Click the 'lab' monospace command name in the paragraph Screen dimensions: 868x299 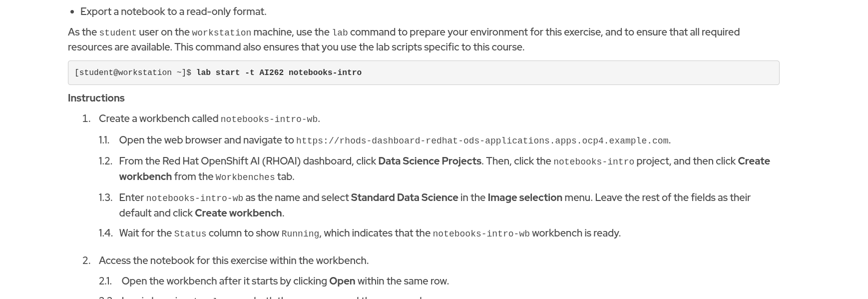(340, 33)
